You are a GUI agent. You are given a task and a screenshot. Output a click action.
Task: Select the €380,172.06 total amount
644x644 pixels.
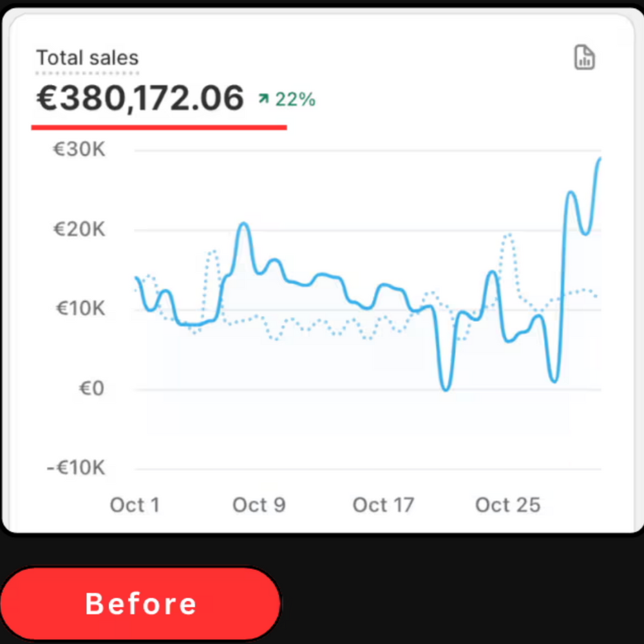point(140,98)
